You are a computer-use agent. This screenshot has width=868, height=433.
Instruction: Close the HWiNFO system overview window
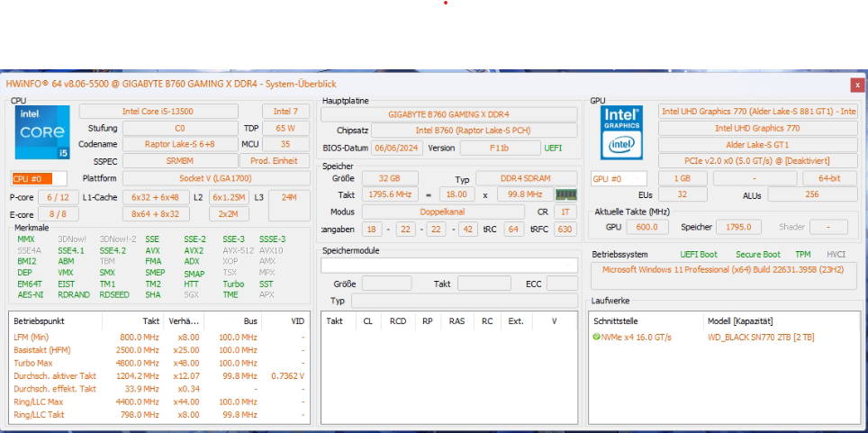click(x=857, y=85)
